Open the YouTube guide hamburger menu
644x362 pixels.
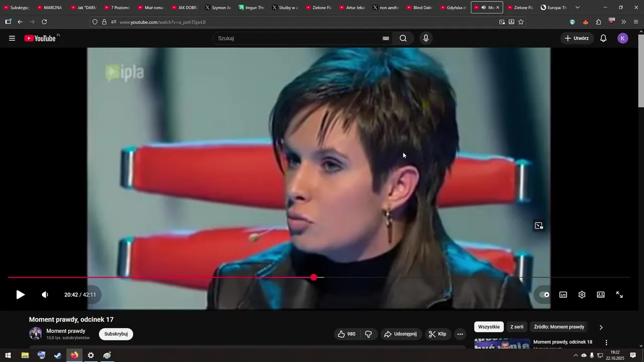[12, 38]
